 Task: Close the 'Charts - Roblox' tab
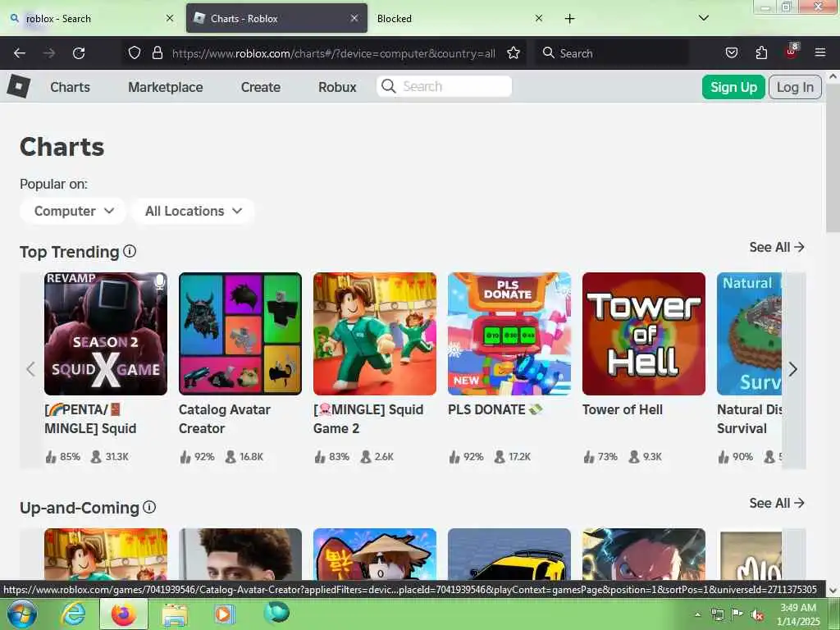[x=354, y=18]
